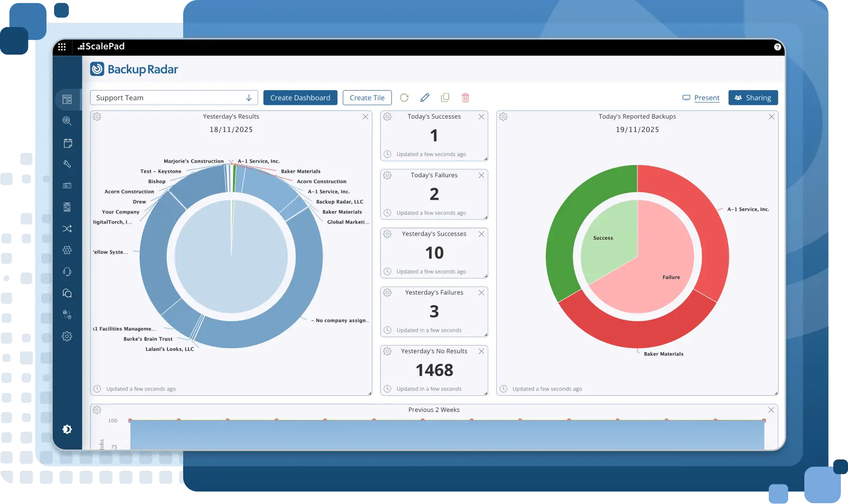Open settings gear of Yesterday's Results tile
The image size is (848, 504).
click(97, 117)
